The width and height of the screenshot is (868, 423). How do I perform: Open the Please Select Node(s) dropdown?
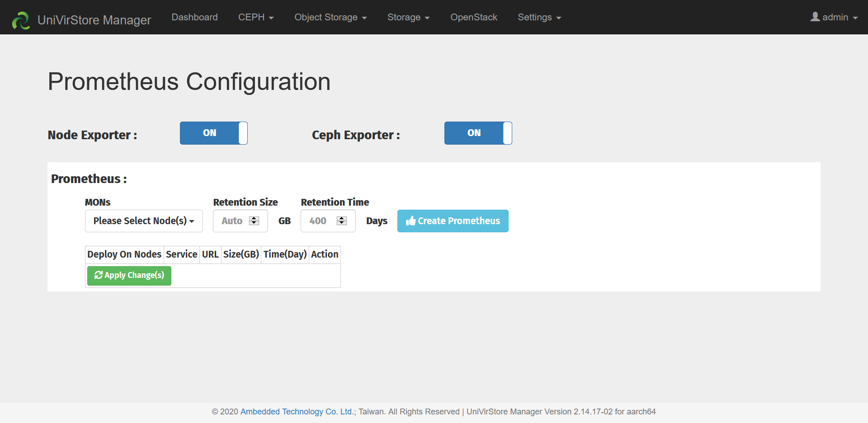144,221
